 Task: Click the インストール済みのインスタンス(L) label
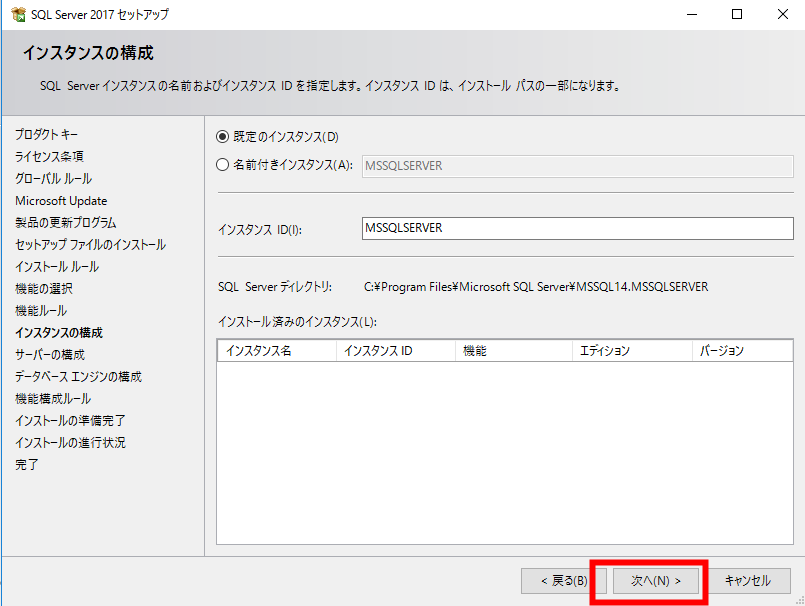coord(297,322)
